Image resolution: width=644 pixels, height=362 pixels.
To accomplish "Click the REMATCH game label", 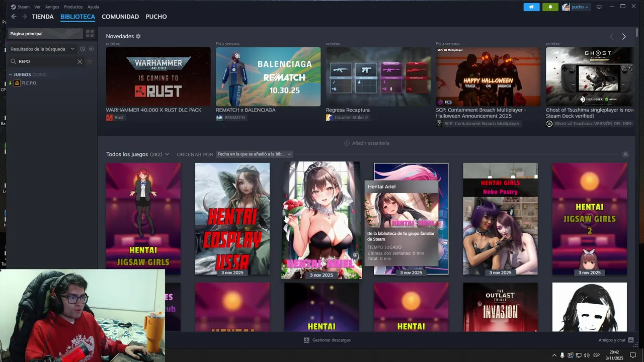I will pyautogui.click(x=230, y=118).
